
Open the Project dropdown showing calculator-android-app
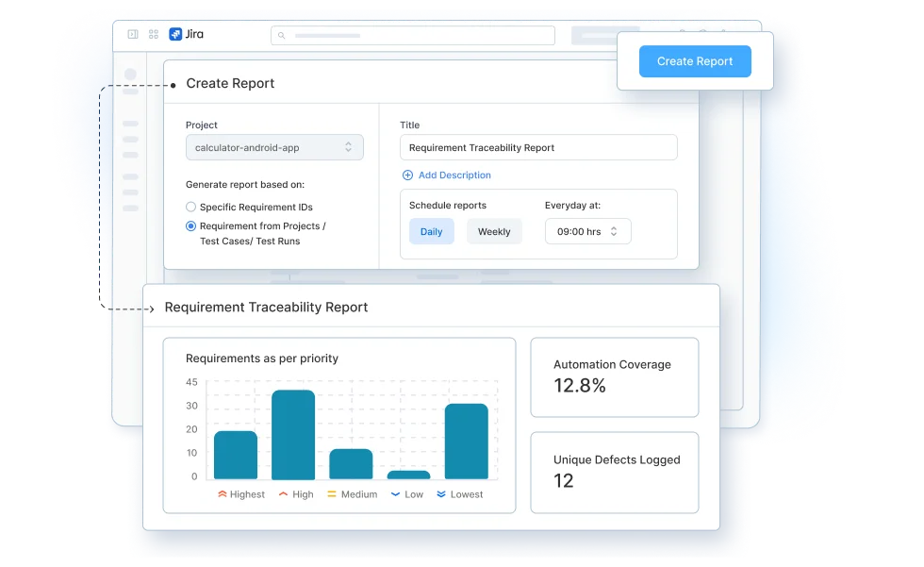point(273,147)
